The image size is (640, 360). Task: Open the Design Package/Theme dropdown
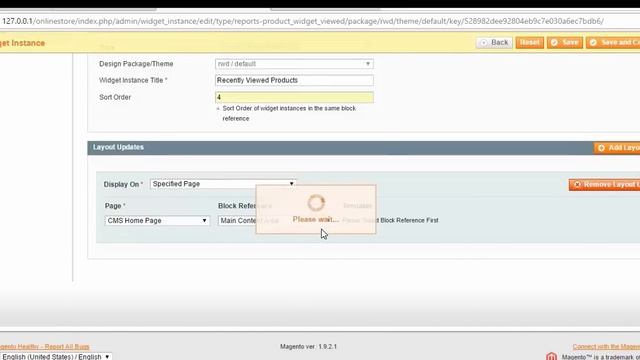294,64
